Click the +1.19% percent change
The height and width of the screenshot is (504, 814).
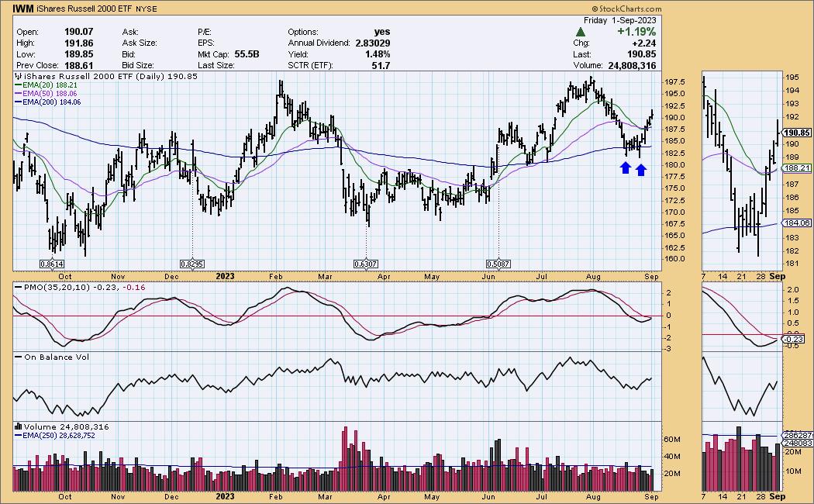636,32
